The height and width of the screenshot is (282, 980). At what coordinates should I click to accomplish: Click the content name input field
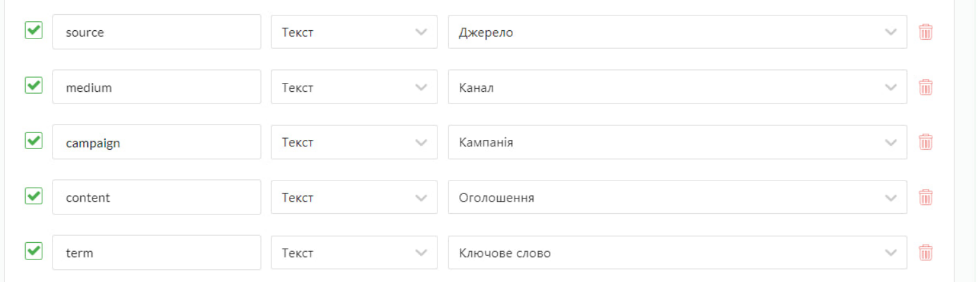[156, 197]
